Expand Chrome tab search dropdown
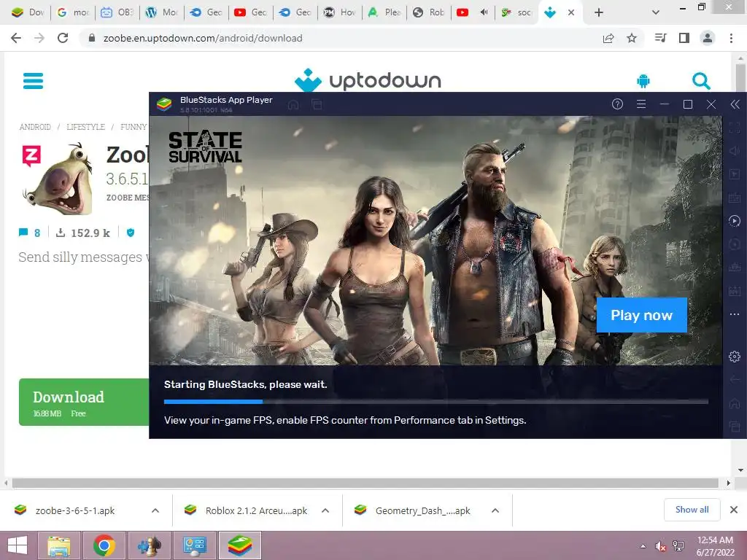Screen dimensions: 747x560 coord(656,12)
